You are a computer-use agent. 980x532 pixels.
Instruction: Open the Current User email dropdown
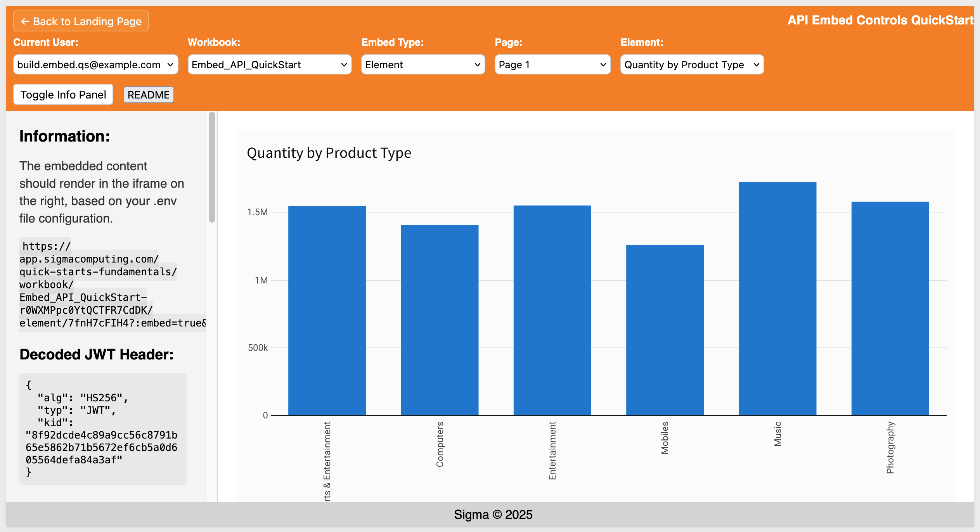click(95, 65)
